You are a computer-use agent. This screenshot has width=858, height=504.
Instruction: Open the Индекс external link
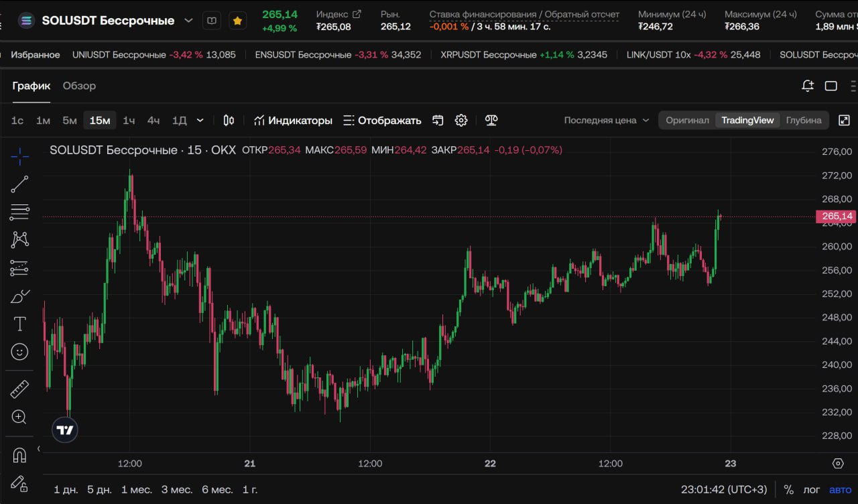tap(357, 14)
